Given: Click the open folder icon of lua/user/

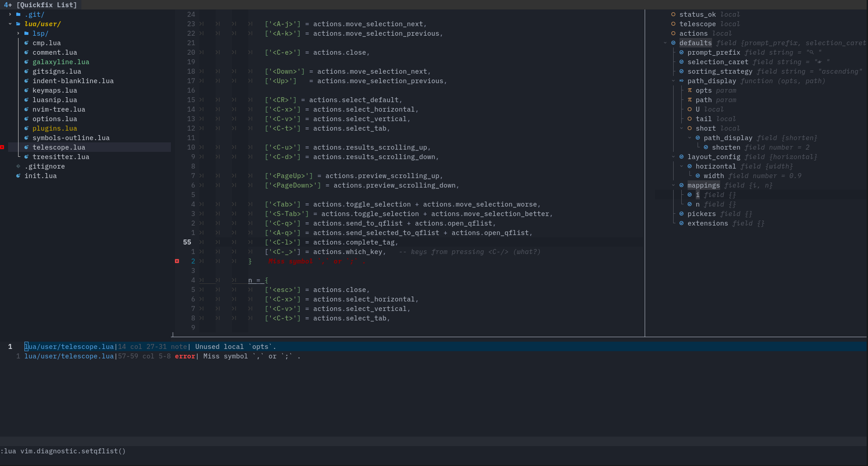Looking at the screenshot, I should tap(18, 24).
